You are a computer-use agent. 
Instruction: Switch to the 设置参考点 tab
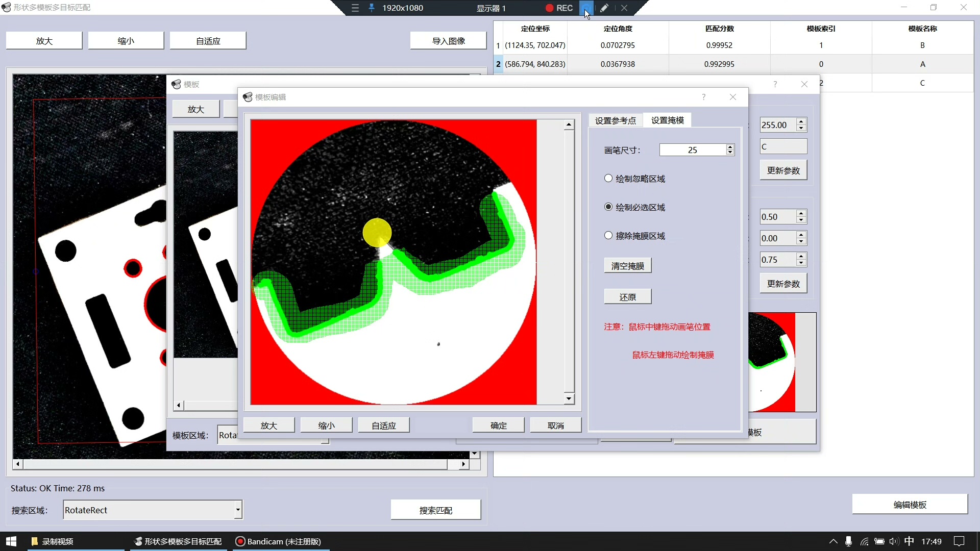(x=616, y=120)
